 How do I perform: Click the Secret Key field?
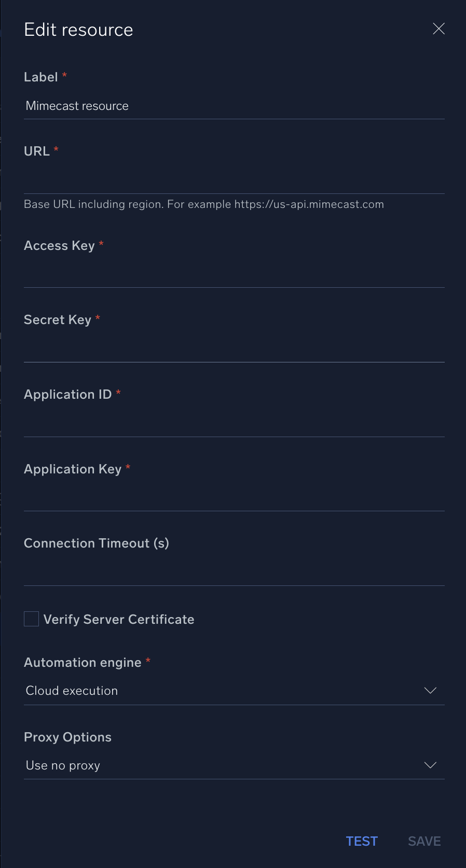pyautogui.click(x=234, y=348)
